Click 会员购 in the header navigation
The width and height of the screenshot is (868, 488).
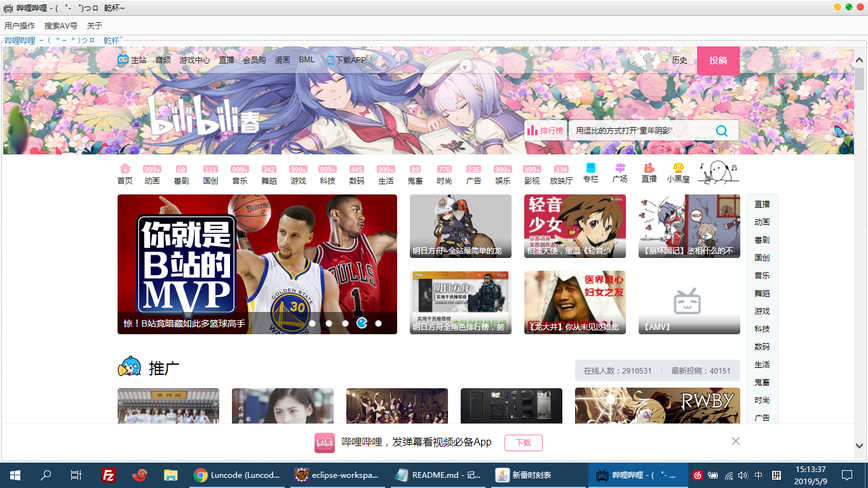coord(254,60)
